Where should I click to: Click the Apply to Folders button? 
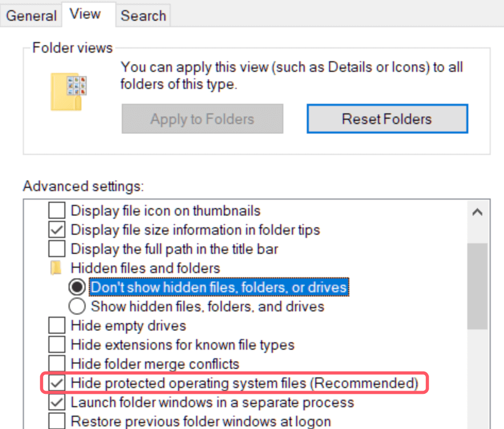[x=202, y=119]
